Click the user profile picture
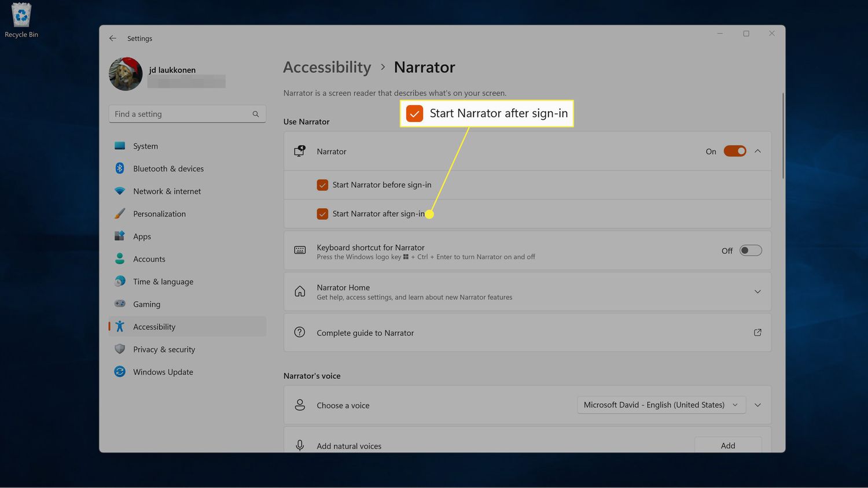This screenshot has height=488, width=868. tap(126, 74)
